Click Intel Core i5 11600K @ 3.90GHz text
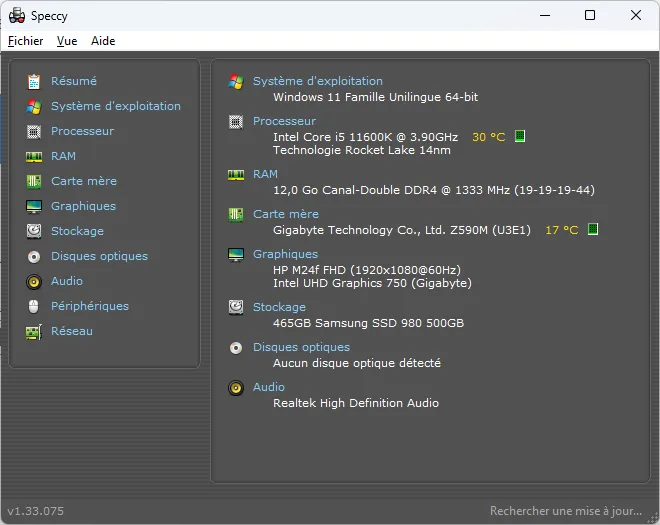 point(365,137)
